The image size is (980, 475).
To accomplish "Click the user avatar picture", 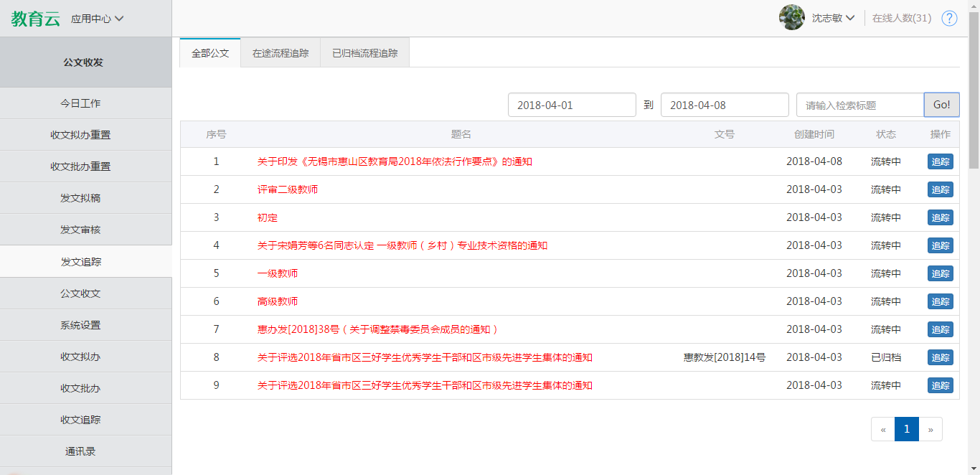I will coord(791,18).
